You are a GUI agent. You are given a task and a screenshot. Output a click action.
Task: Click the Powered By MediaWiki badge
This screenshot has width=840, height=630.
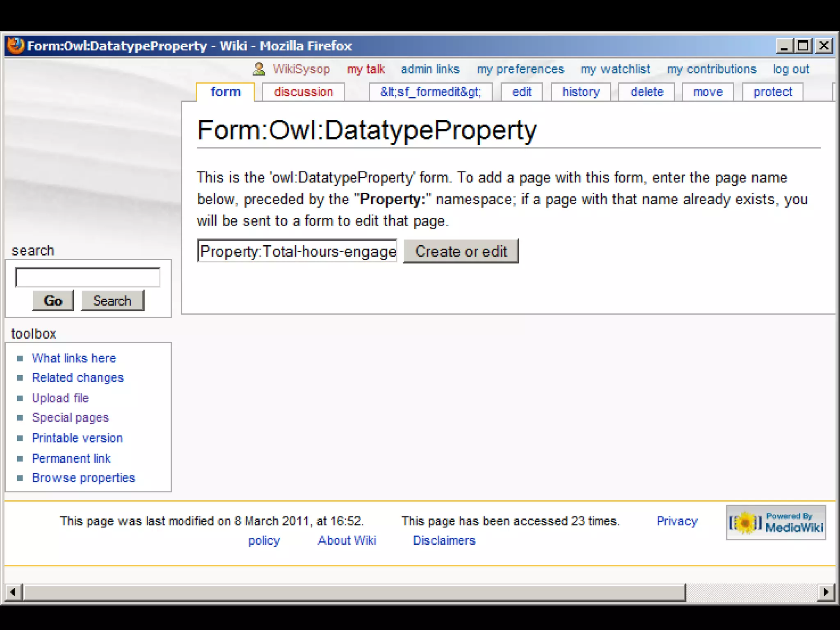pos(776,523)
